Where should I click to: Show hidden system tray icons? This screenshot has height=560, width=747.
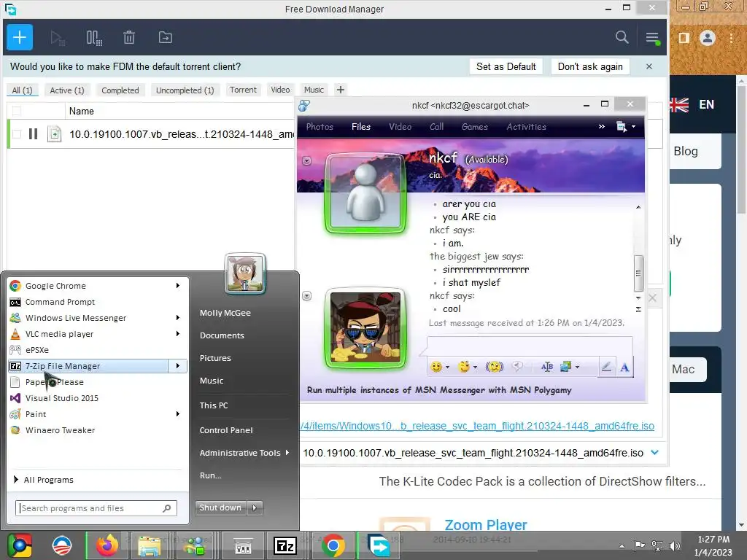tap(622, 546)
